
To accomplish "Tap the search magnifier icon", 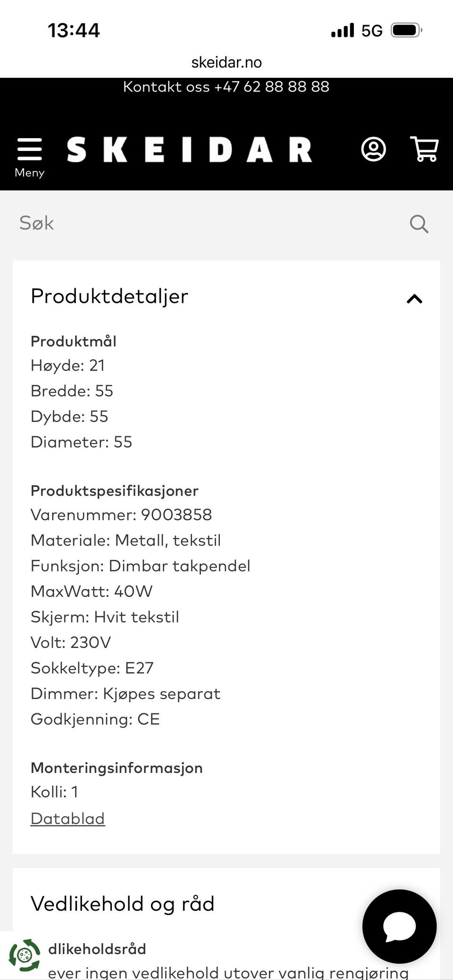I will point(419,224).
